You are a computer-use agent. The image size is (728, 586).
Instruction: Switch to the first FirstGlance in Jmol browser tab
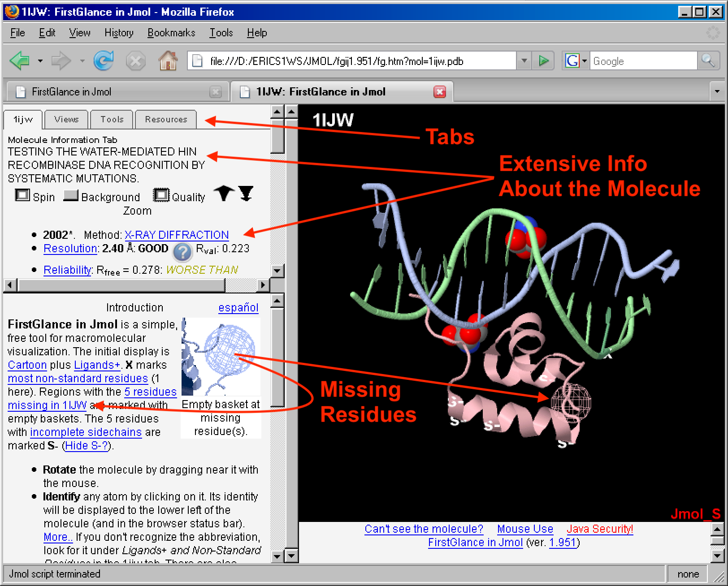[118, 92]
